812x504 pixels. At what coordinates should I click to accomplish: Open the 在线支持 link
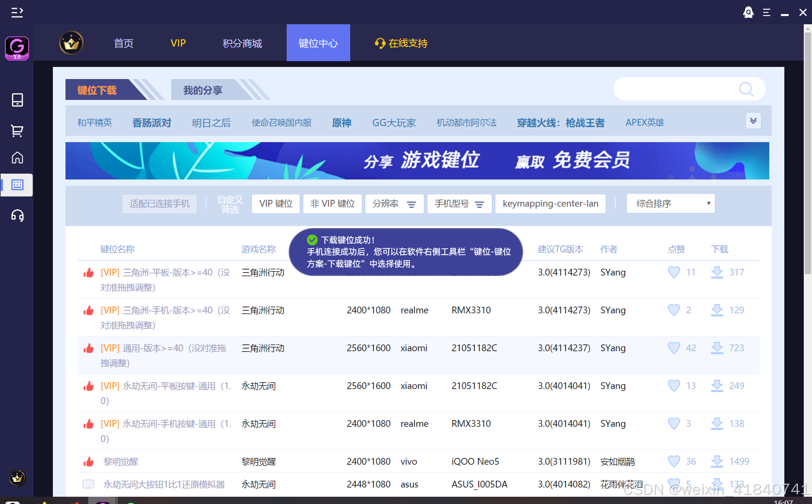(401, 43)
